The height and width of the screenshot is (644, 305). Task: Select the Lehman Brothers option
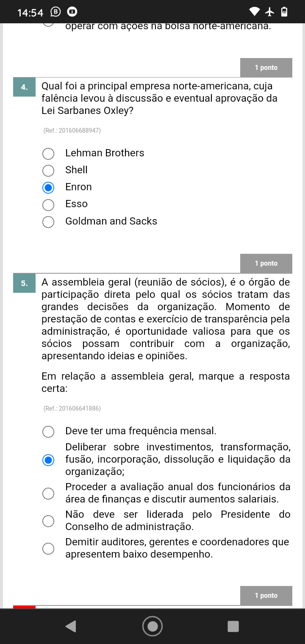(48, 153)
